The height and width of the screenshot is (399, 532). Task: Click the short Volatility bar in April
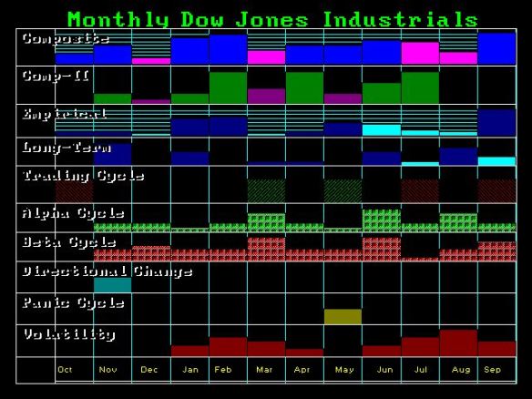coord(304,353)
